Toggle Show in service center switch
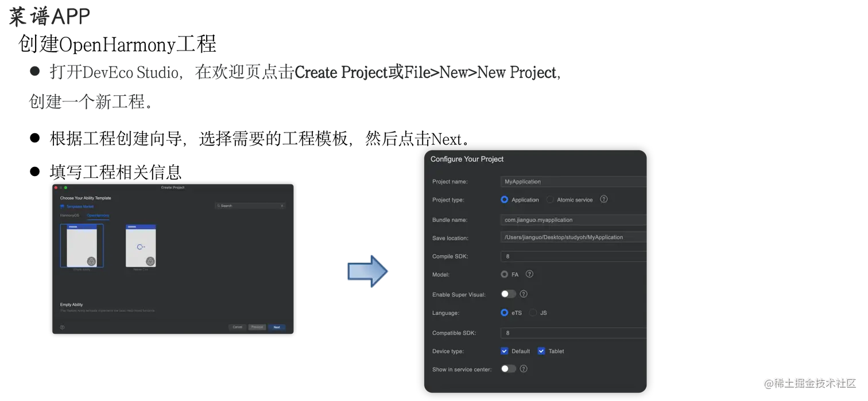 coord(508,369)
